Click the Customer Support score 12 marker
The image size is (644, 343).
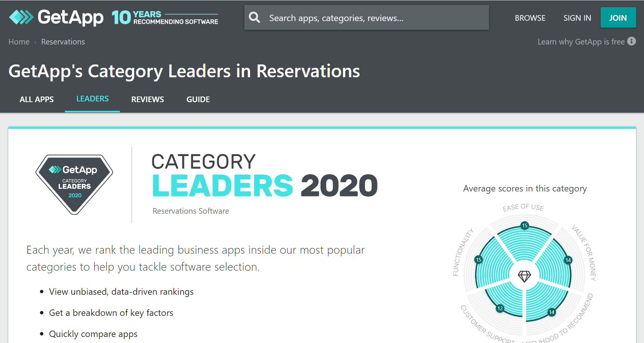pyautogui.click(x=500, y=308)
